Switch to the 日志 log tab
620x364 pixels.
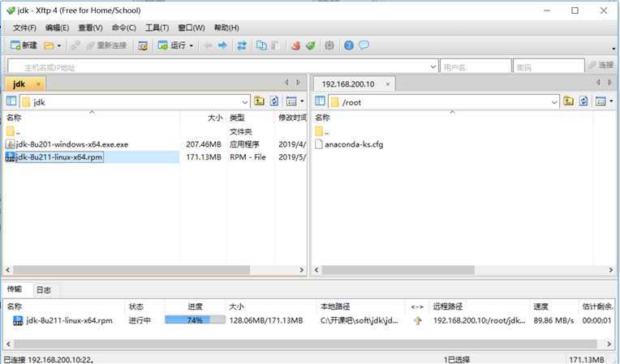click(44, 290)
